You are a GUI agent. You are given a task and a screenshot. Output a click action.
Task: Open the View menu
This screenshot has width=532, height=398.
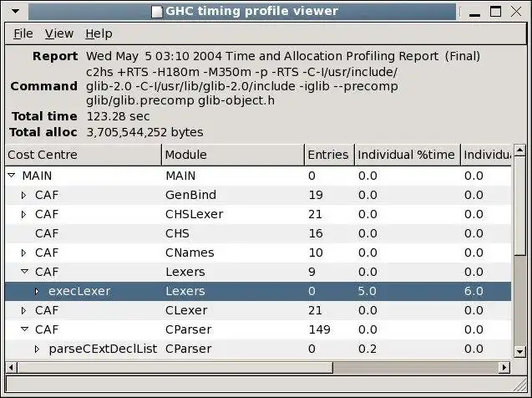coord(59,33)
